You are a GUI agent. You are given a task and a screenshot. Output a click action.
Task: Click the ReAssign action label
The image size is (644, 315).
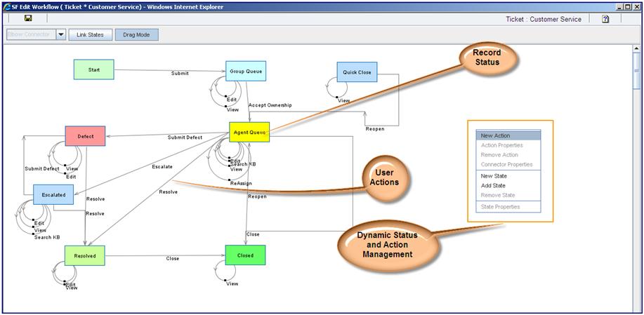(242, 183)
